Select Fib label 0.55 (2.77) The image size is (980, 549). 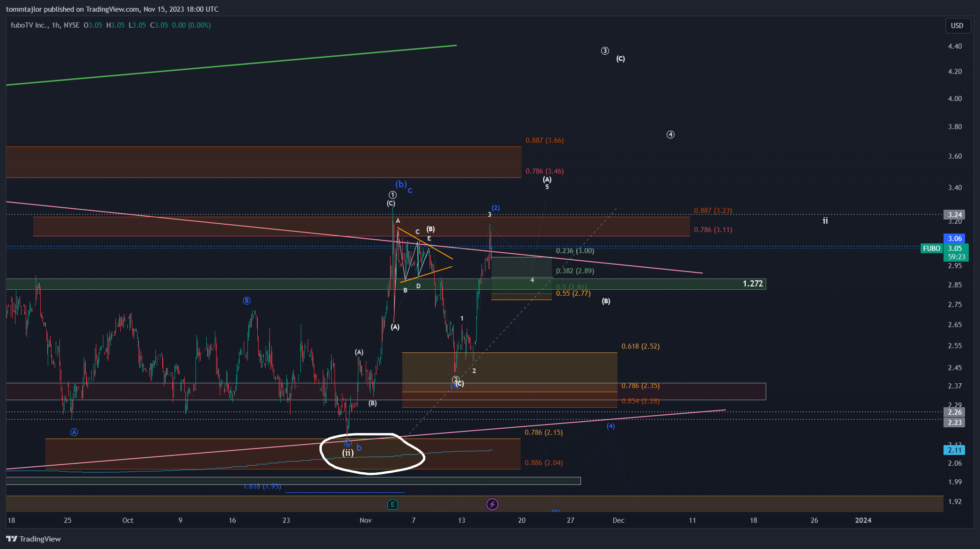(573, 293)
